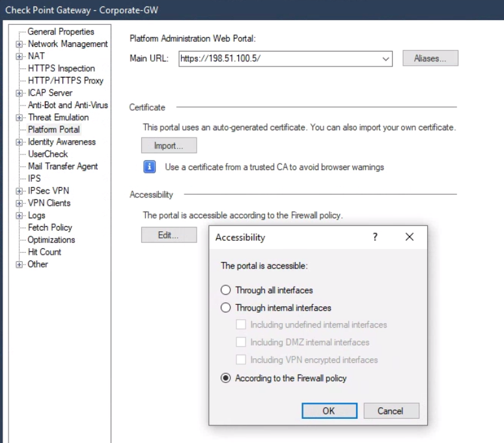Confirm the Accessibility dialog with OK
504x443 pixels.
329,411
